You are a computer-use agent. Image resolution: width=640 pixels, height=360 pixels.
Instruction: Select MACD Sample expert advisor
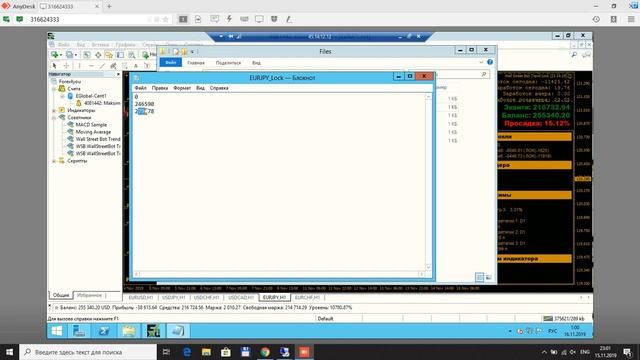click(91, 124)
